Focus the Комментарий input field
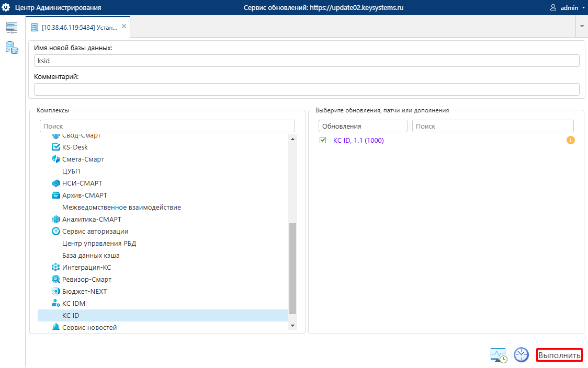The image size is (588, 368). [307, 89]
